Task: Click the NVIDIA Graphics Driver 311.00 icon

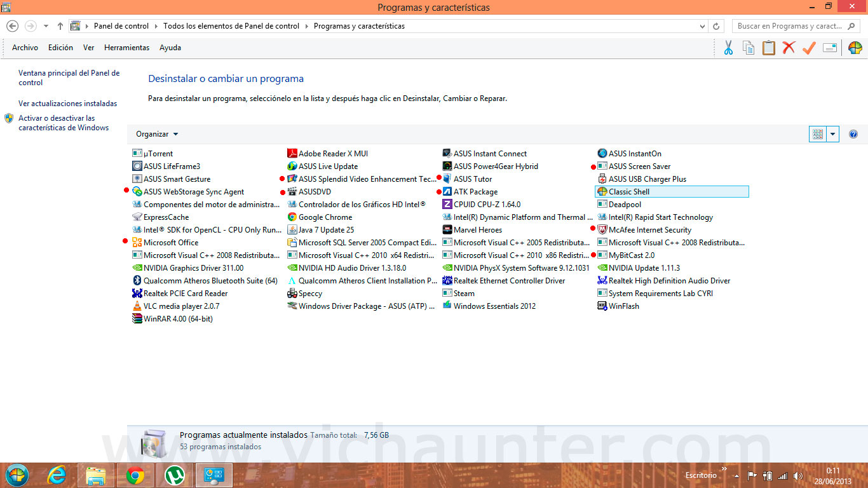Action: (x=137, y=268)
